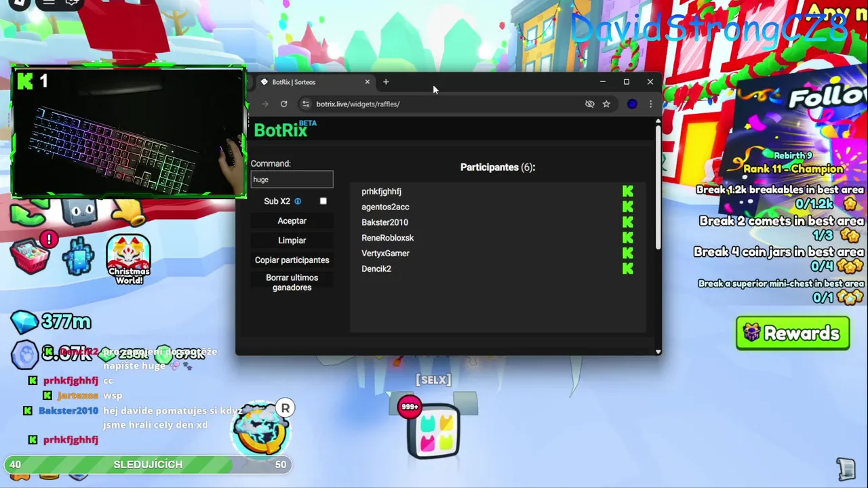Screen dimensions: 868x488
Task: Click the Kick icon beside prhkfjghhfj
Action: tap(628, 191)
